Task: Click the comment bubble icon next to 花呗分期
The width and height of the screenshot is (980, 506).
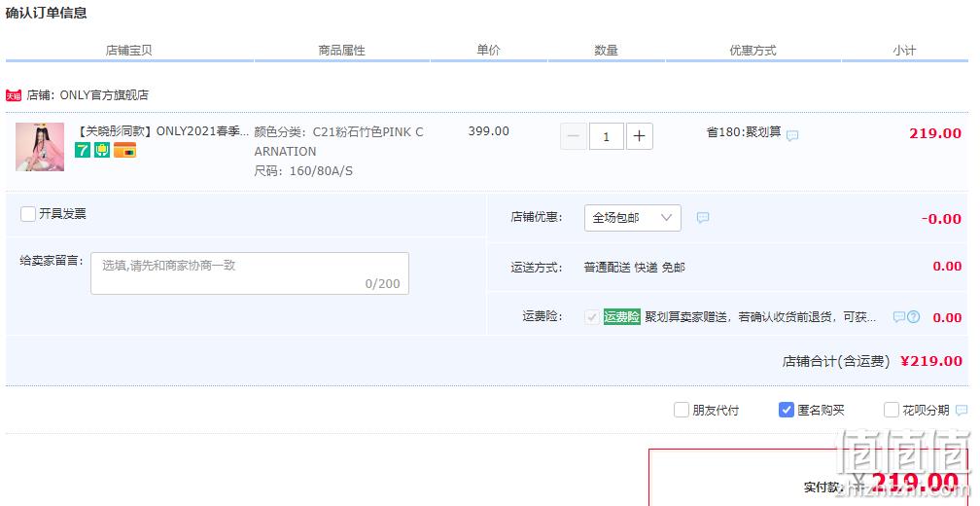Action: pyautogui.click(x=962, y=411)
